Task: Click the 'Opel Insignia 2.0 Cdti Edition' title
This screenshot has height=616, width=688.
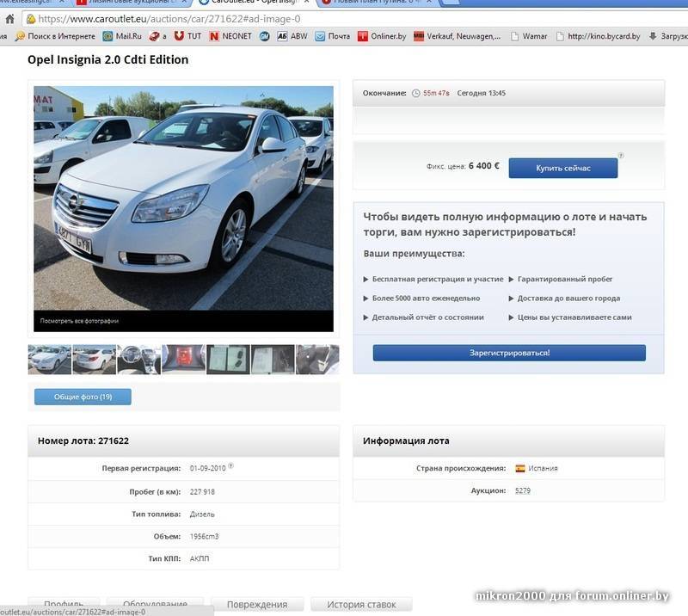Action: pyautogui.click(x=108, y=59)
